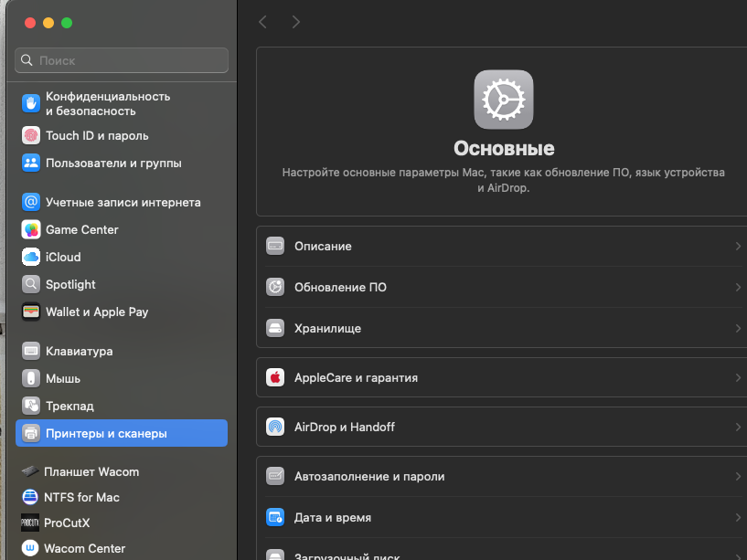Click the Game Center icon
The height and width of the screenshot is (560, 747).
[31, 229]
